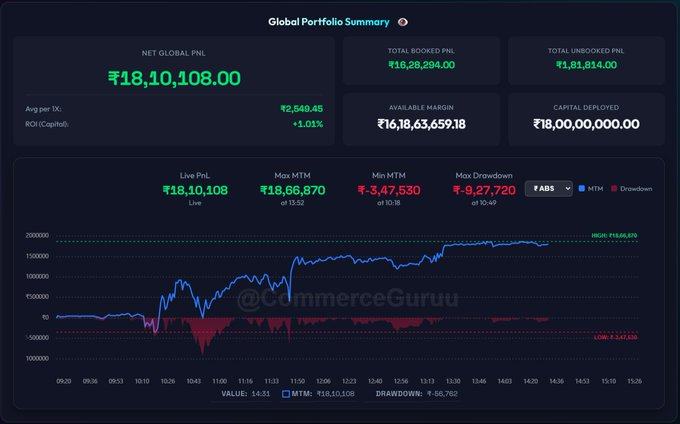Click the Capital Deployed value ₹18,00,00,000.00
The image size is (680, 424).
tap(586, 124)
